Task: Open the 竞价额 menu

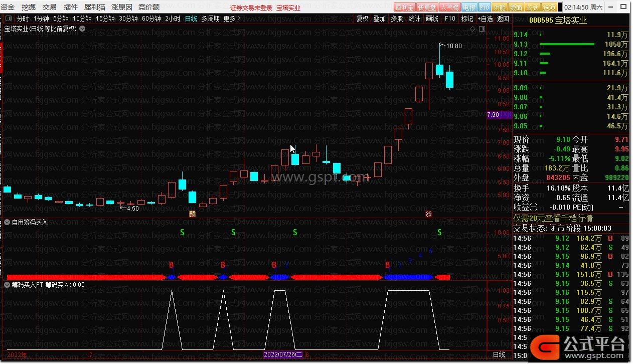Action: pyautogui.click(x=149, y=7)
